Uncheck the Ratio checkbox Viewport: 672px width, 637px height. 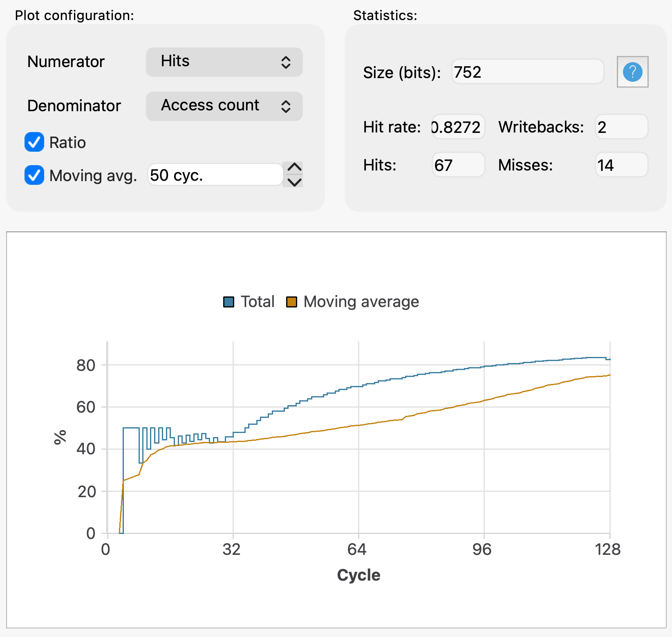point(34,142)
